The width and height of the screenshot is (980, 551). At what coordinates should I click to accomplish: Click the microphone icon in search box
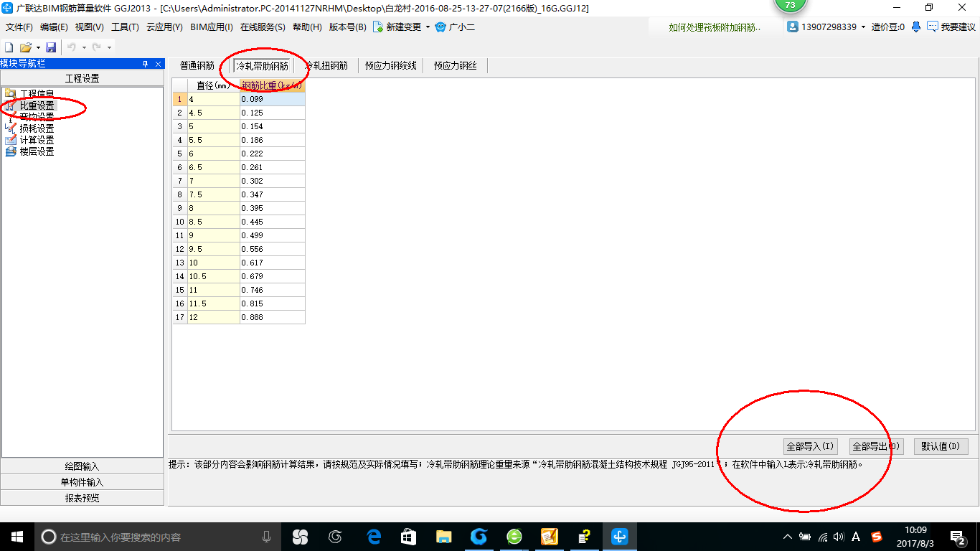point(266,537)
